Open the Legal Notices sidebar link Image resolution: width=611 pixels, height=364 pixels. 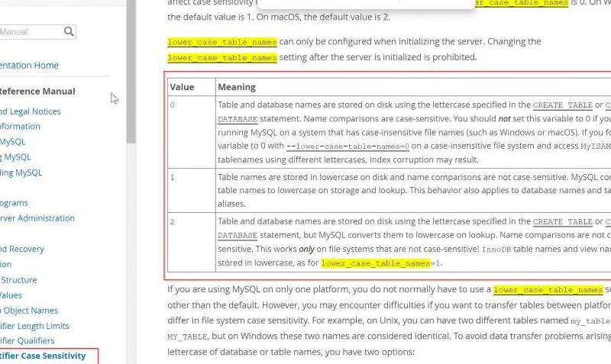pos(31,111)
